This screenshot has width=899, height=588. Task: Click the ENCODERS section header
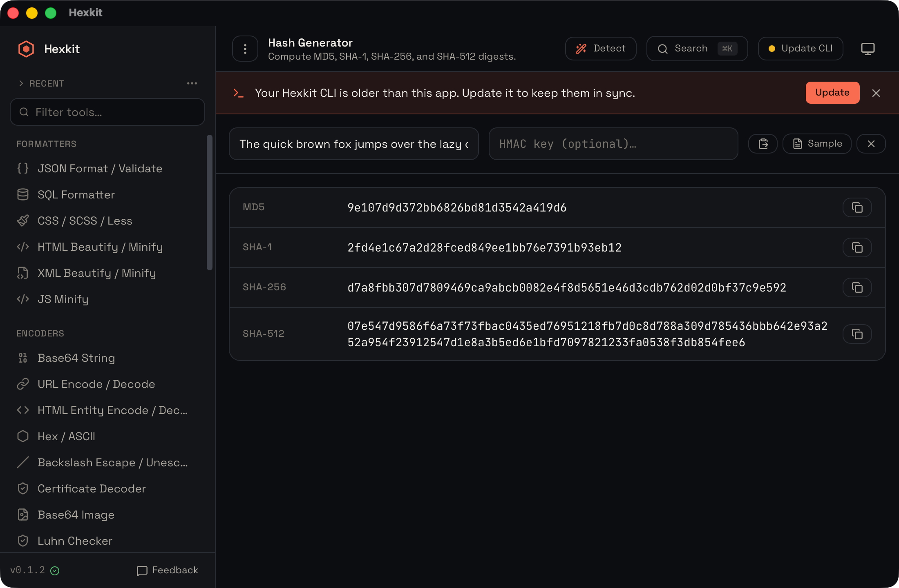pyautogui.click(x=40, y=333)
